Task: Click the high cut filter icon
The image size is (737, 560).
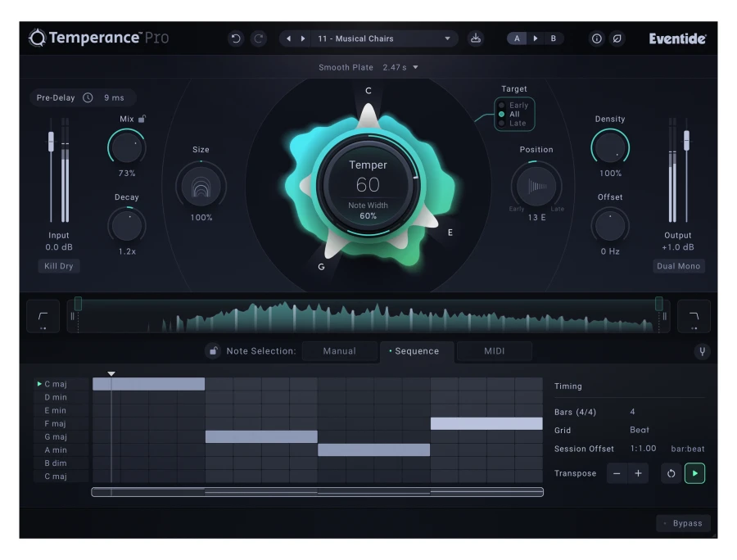Action: click(694, 316)
